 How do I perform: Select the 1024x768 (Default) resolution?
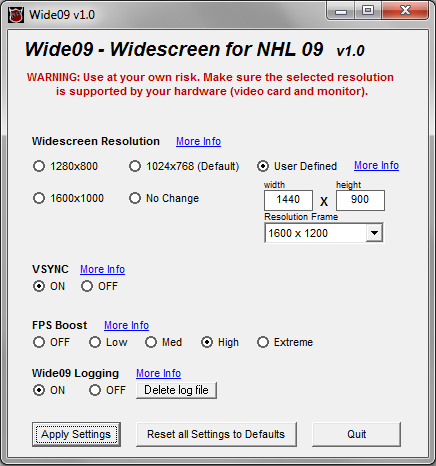184,166
